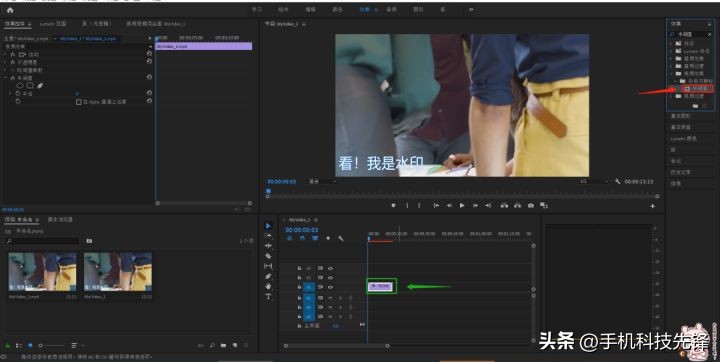
Task: Toggle the Alpha channel checkbox in Effect Controls
Action: click(79, 102)
